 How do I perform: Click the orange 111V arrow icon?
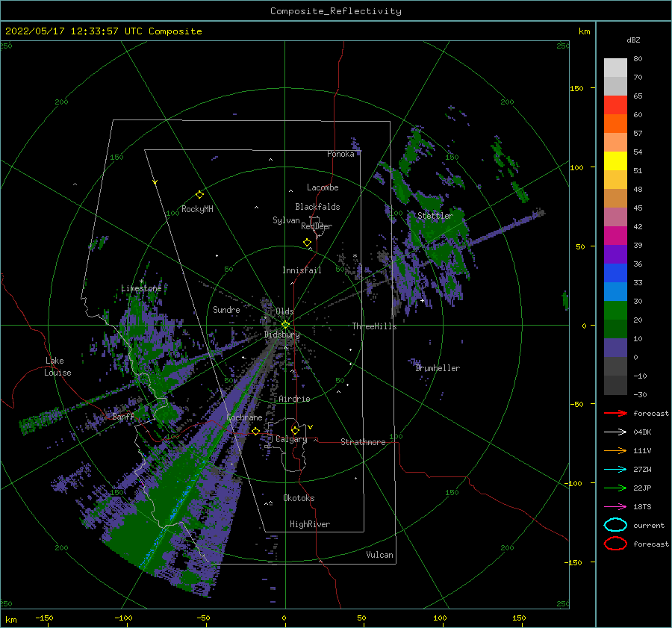click(x=615, y=450)
